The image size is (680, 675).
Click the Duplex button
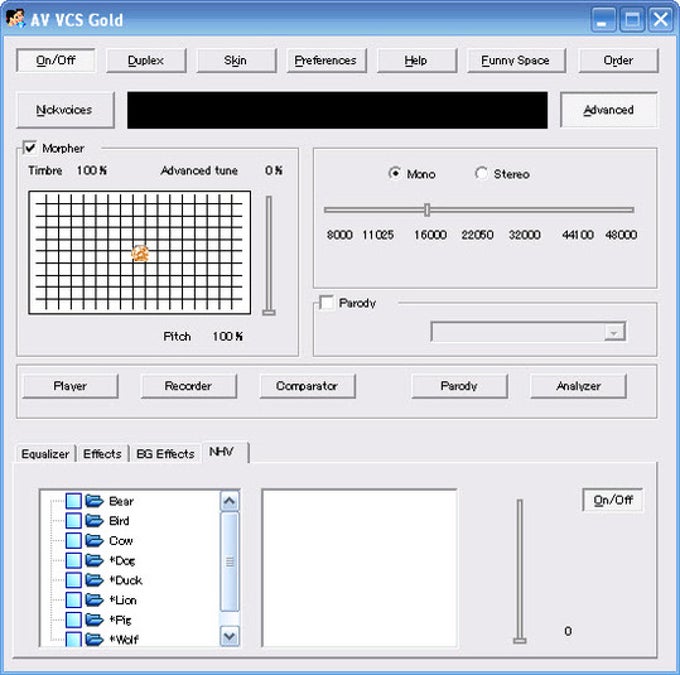[146, 60]
